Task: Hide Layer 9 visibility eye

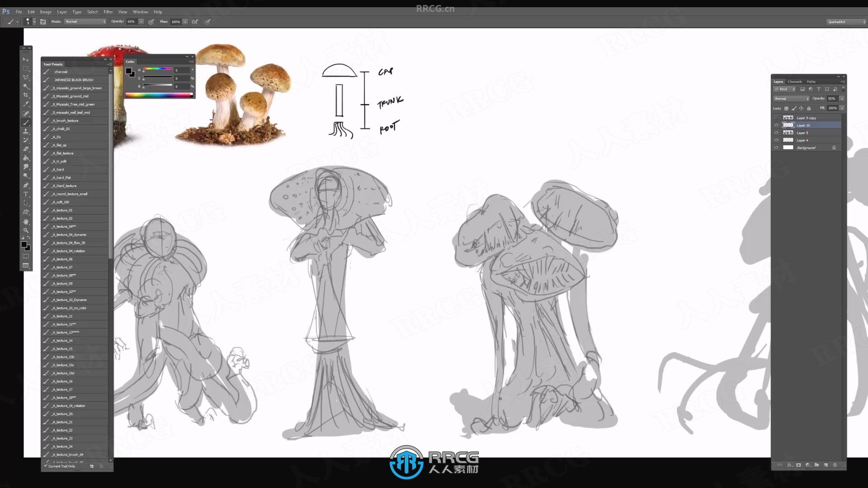Action: pos(777,133)
